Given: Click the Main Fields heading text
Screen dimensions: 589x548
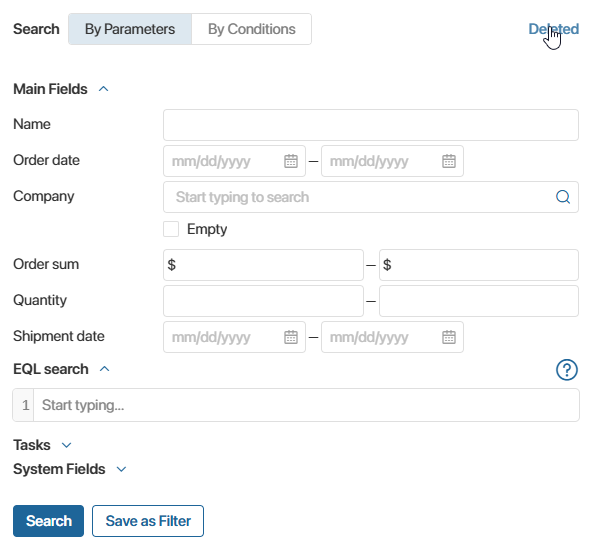Looking at the screenshot, I should click(x=50, y=89).
